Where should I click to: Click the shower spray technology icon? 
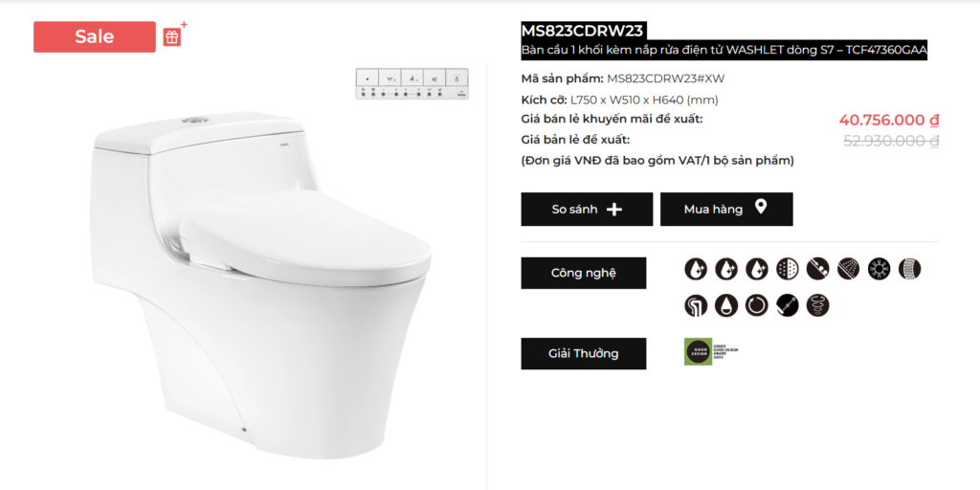coord(849,269)
